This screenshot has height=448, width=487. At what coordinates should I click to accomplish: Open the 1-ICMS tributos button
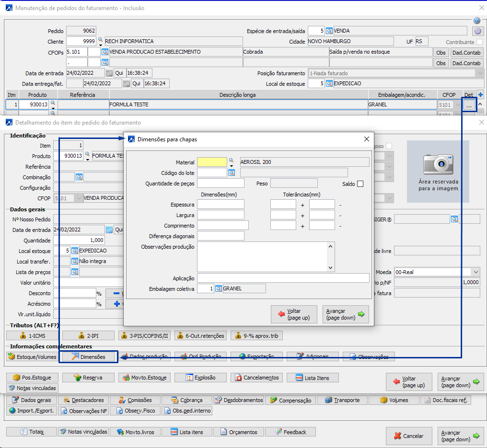pos(34,336)
